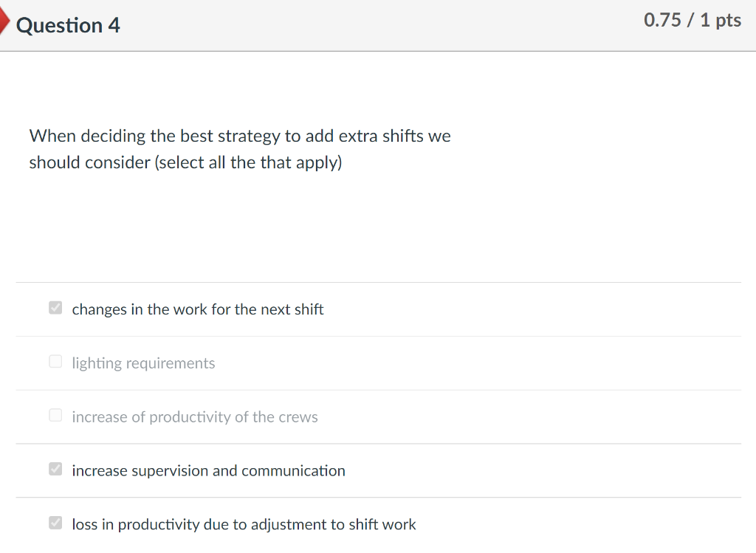Toggle the 'changes in the work' checkbox
This screenshot has height=553, width=756.
pyautogui.click(x=55, y=309)
